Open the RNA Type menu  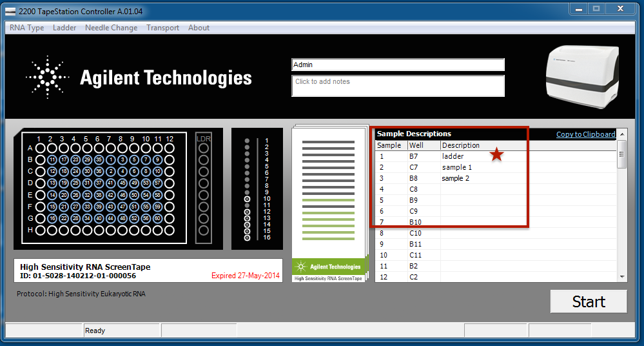[x=26, y=28]
